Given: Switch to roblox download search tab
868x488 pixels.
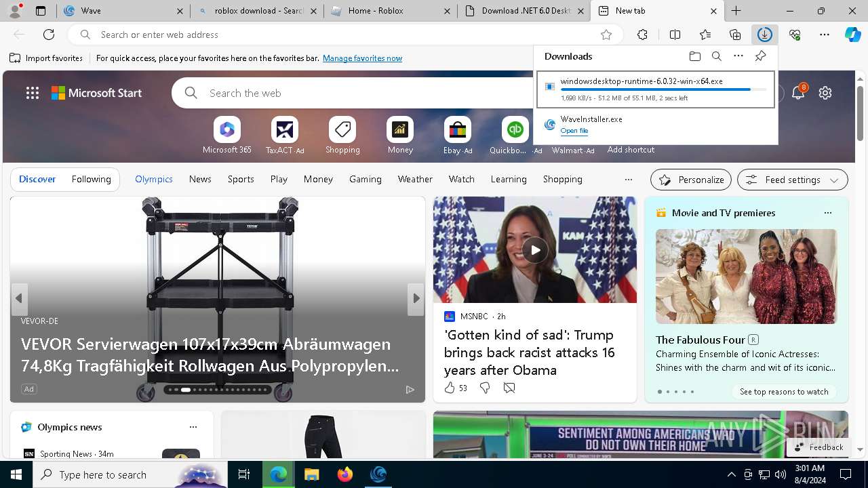Looking at the screenshot, I should (256, 11).
